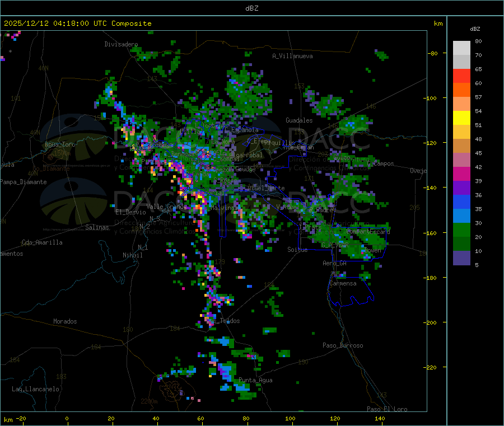Click the 'dBZ' title at the top

[251, 8]
